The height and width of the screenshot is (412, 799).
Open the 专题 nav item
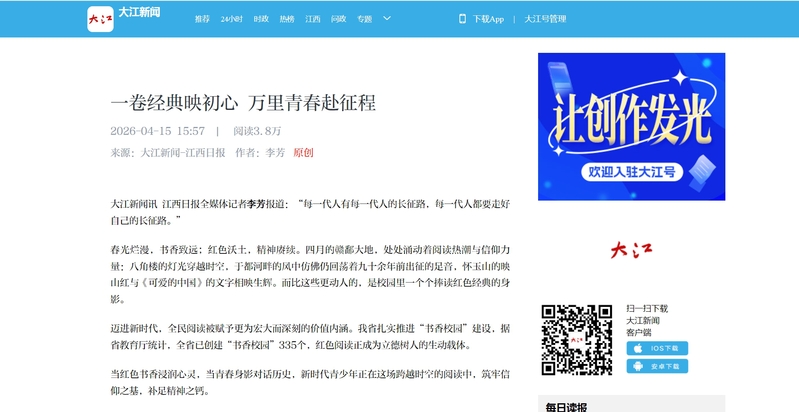click(365, 19)
